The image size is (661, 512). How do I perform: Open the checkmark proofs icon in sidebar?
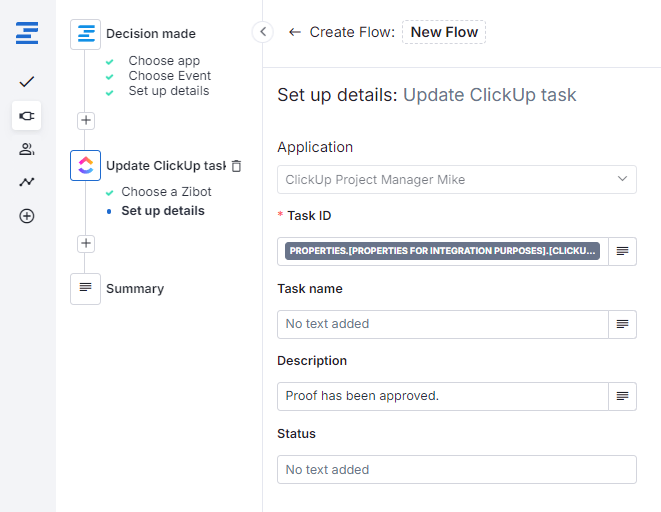click(x=27, y=81)
